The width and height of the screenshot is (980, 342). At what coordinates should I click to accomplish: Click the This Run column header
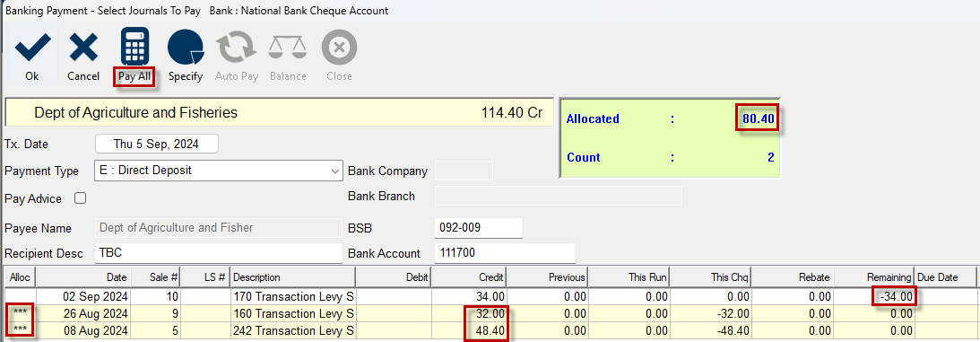pyautogui.click(x=629, y=277)
